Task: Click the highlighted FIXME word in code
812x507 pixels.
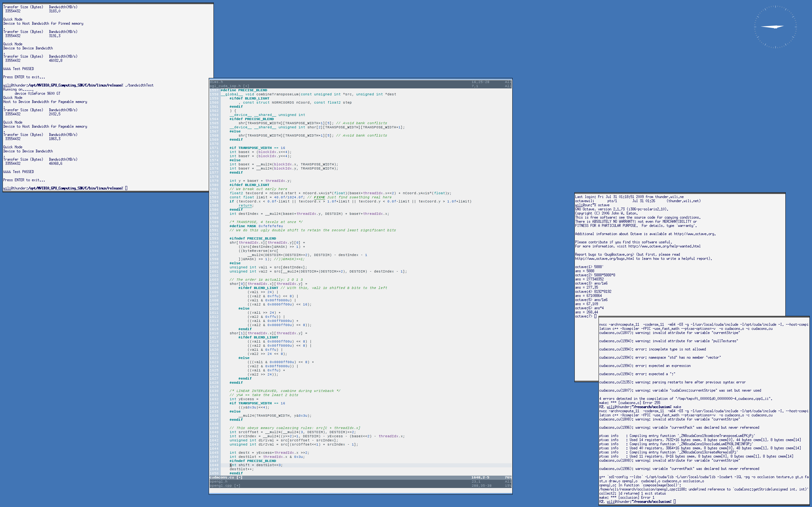Action: click(x=319, y=197)
